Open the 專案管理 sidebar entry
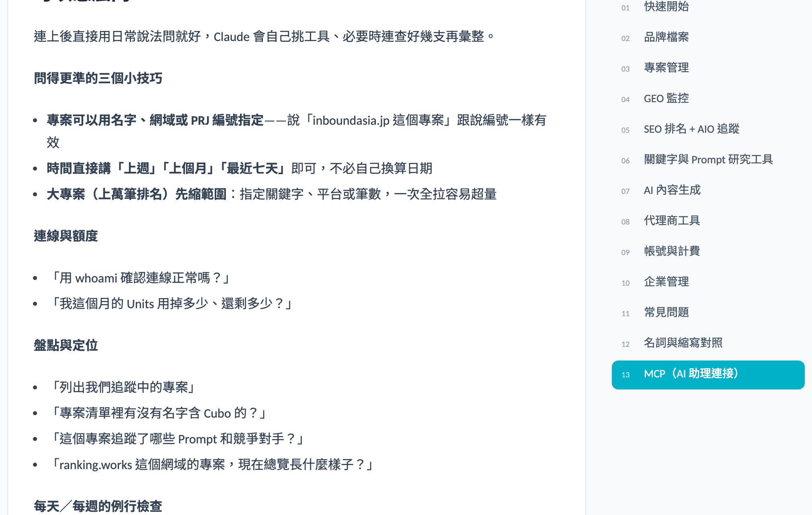Screen dimensions: 812x515 (666, 68)
